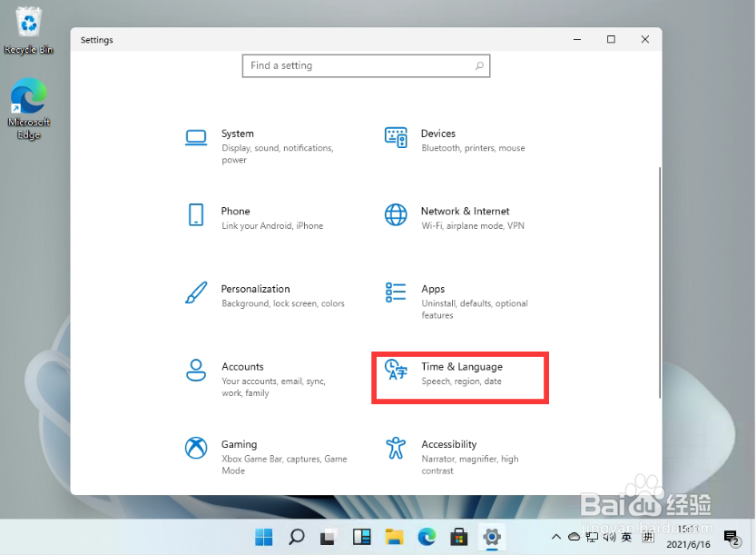
Task: Open the Network & Internet title
Action: [466, 212]
